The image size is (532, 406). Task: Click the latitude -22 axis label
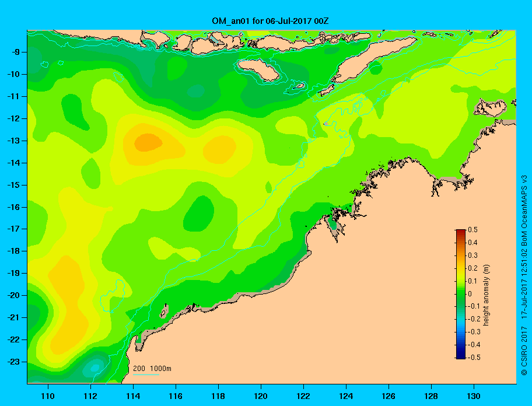point(13,339)
